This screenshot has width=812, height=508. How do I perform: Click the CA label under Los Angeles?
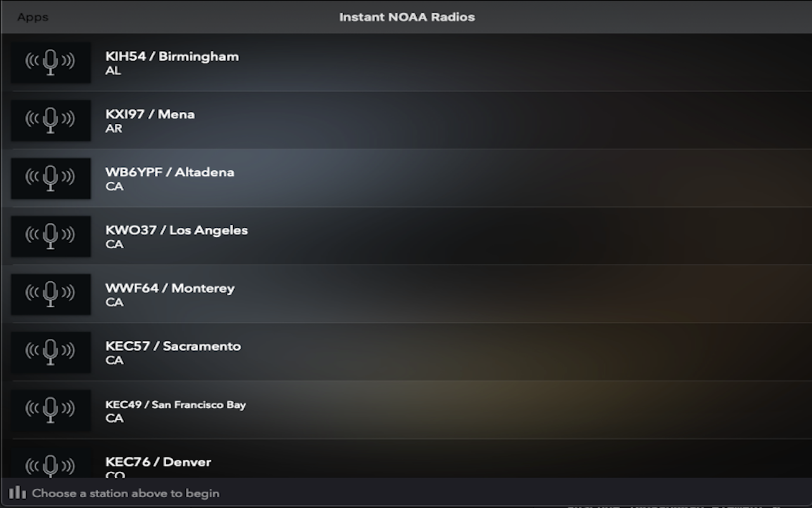tap(114, 244)
